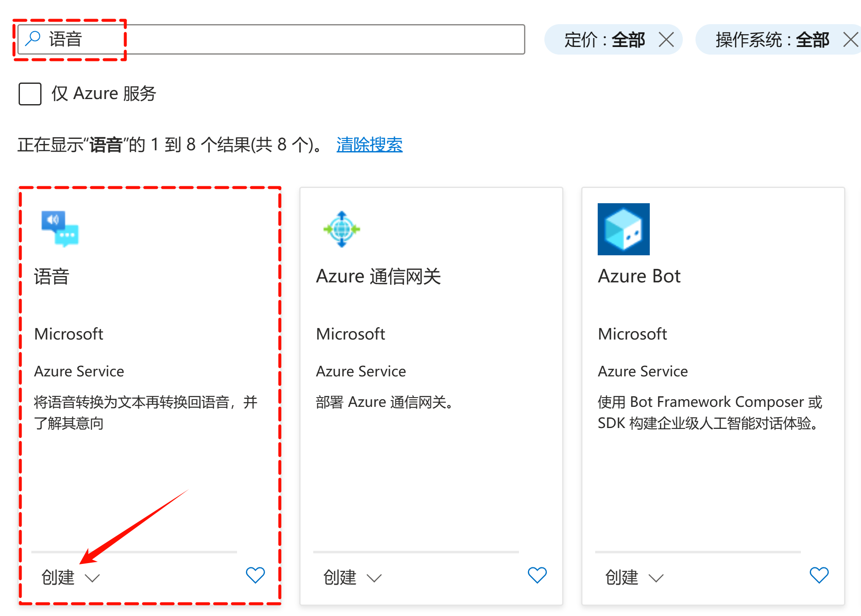This screenshot has height=616, width=861.
Task: Remove the 操作系统 filter with X
Action: 850,40
